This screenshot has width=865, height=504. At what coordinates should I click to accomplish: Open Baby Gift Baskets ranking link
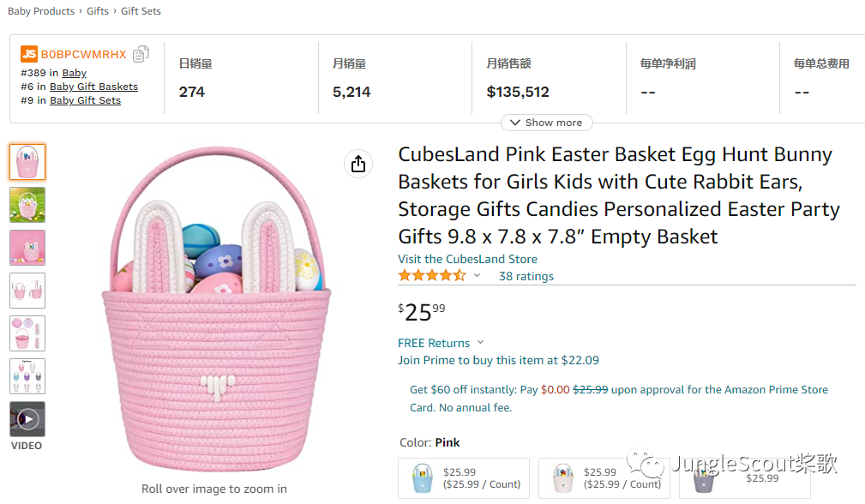tap(93, 87)
